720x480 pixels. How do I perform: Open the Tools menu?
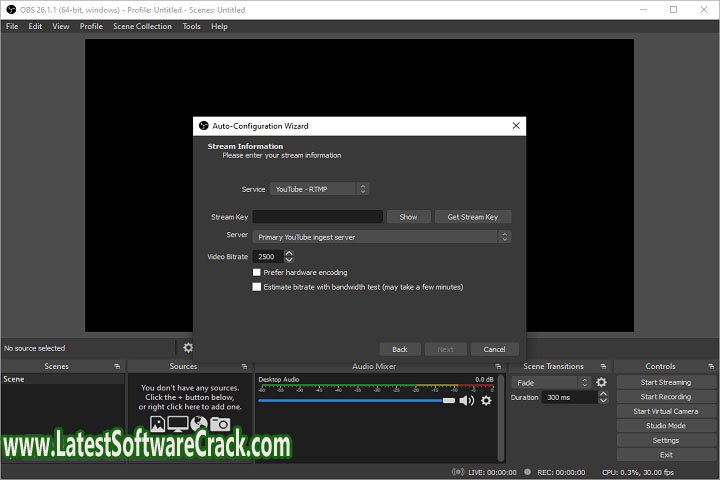(x=191, y=27)
